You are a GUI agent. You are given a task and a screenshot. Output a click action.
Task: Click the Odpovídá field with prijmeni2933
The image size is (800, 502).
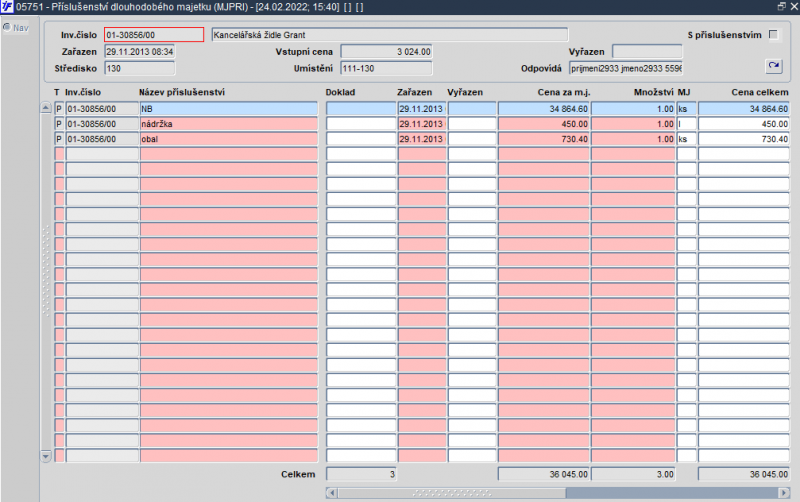pos(626,68)
